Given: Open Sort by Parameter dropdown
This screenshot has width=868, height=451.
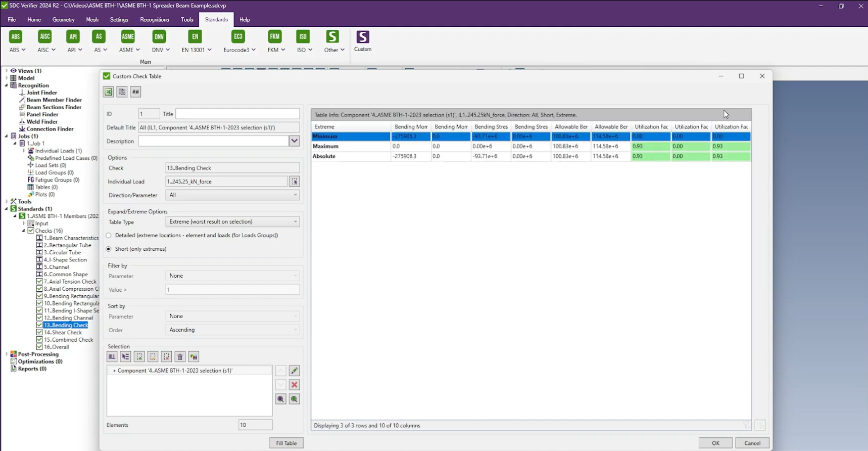Looking at the screenshot, I should pyautogui.click(x=232, y=316).
